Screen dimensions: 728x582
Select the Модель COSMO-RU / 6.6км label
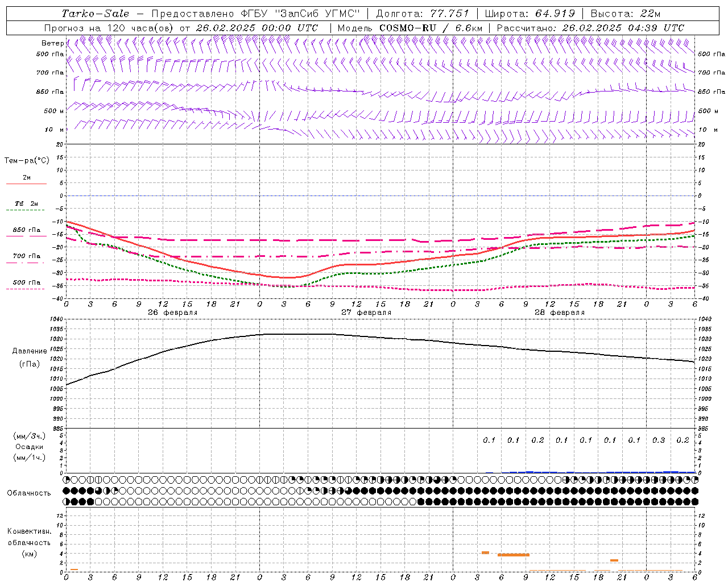coord(409,28)
